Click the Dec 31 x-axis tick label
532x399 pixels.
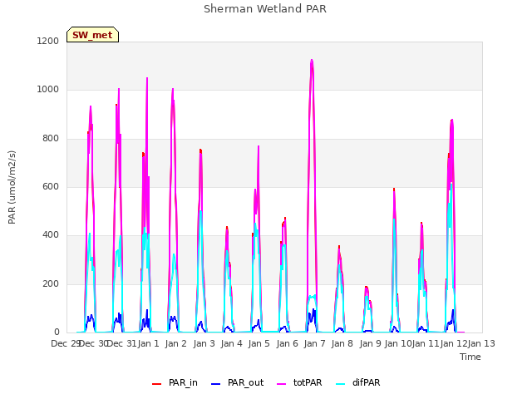(x=122, y=343)
